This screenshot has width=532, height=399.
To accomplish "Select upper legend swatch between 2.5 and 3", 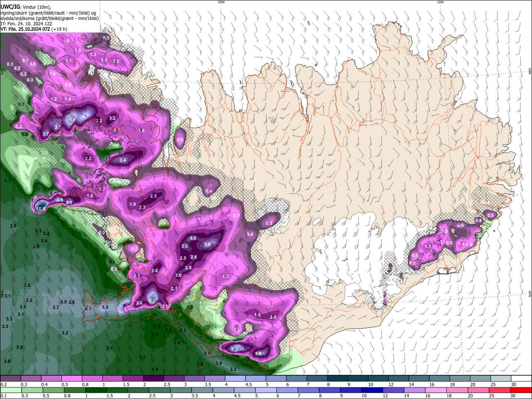I will click(x=173, y=379).
